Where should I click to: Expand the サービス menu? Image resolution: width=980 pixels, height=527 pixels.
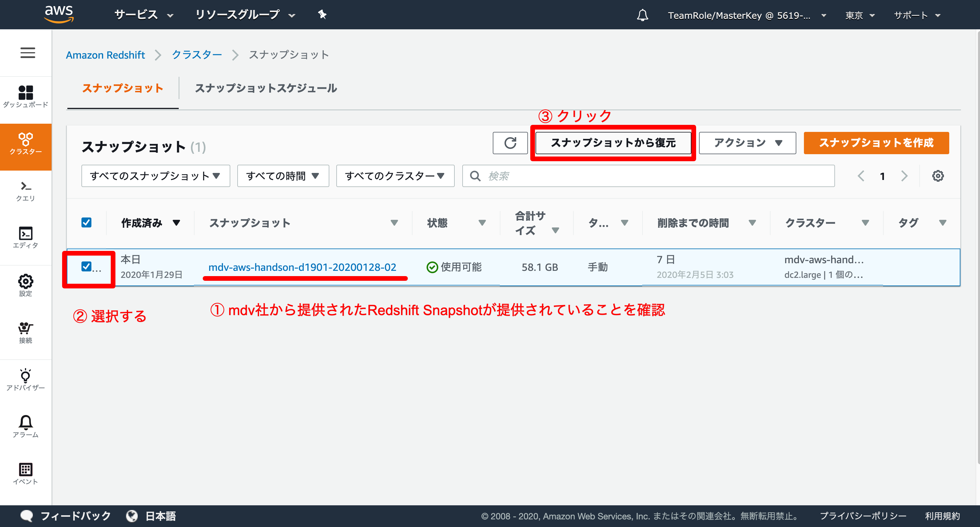pos(144,15)
